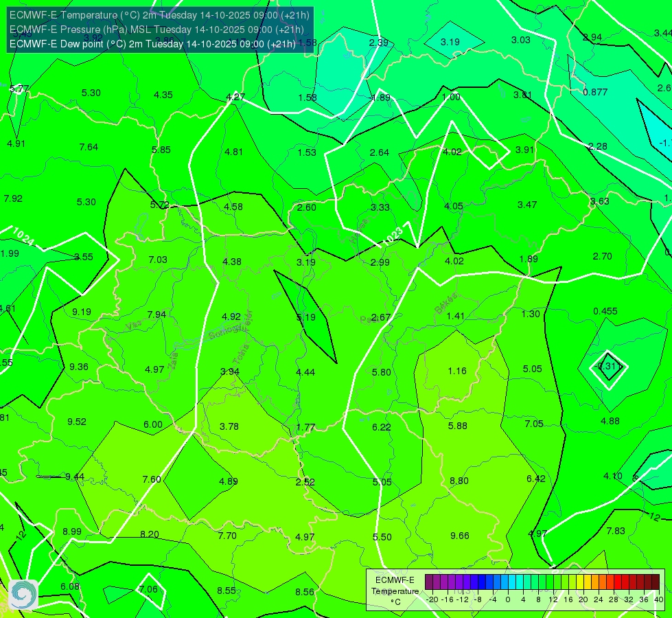Click the dew point value 7.64
The height and width of the screenshot is (618, 672).
pos(89,147)
